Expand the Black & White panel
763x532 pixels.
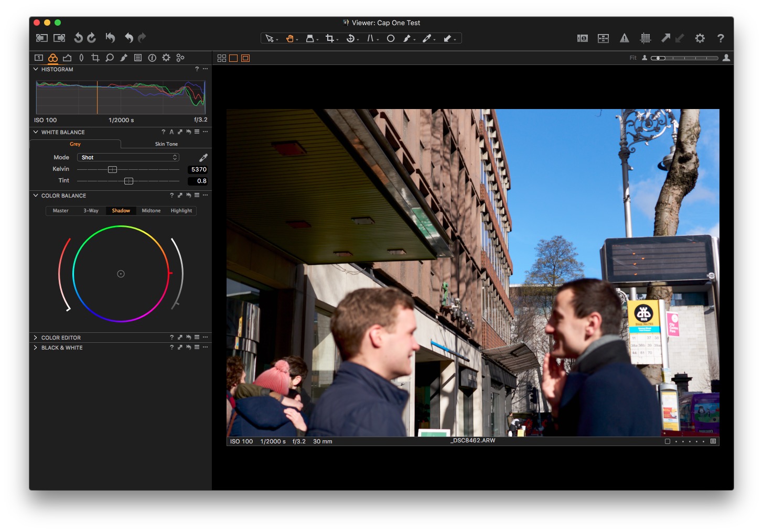(x=61, y=348)
